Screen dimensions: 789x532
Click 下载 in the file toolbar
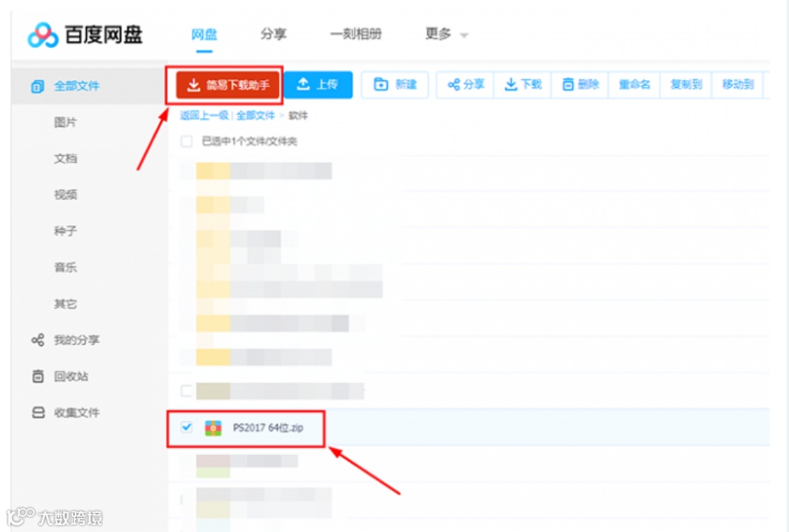[x=523, y=85]
